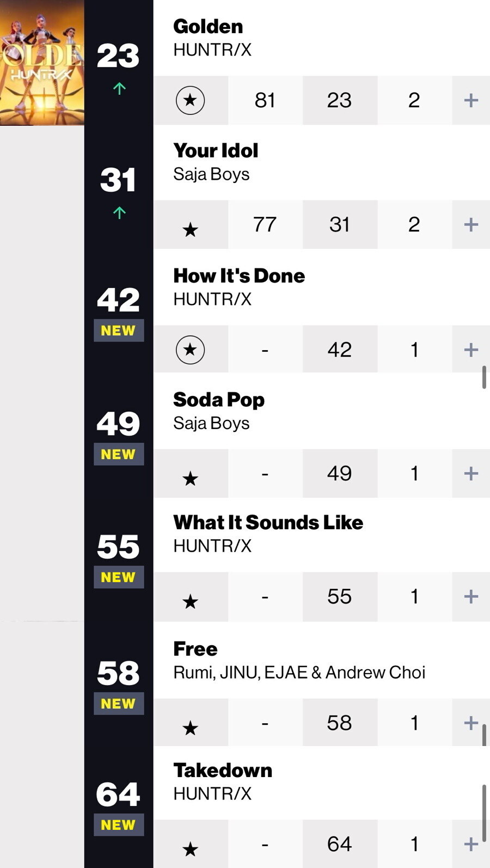Viewport: 490px width, 868px height.
Task: Expand How It's Done with plus icon
Action: (x=471, y=350)
